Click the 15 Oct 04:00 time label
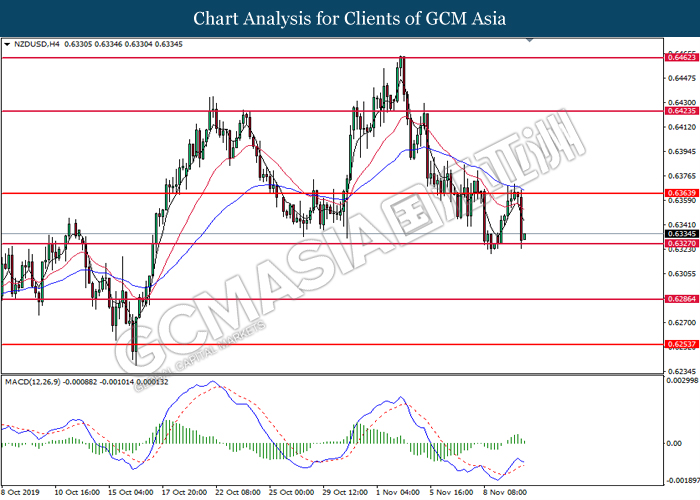This screenshot has width=700, height=500. point(131,492)
